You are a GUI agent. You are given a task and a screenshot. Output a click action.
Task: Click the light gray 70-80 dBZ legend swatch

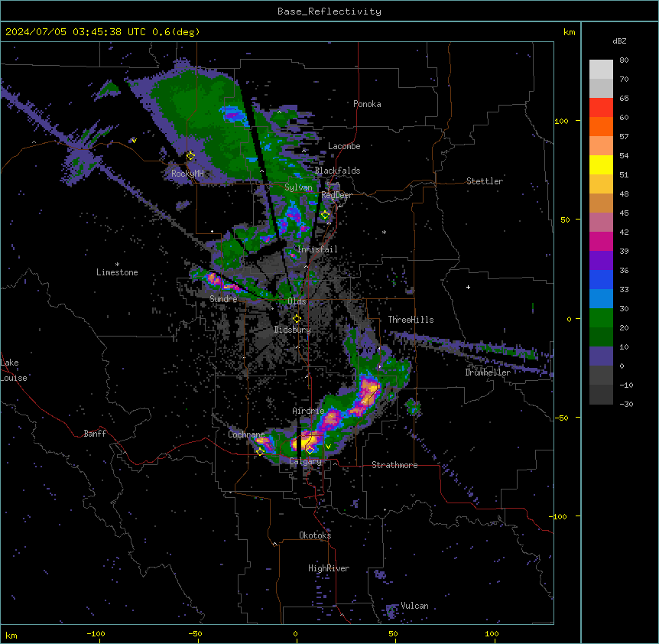[x=601, y=70]
